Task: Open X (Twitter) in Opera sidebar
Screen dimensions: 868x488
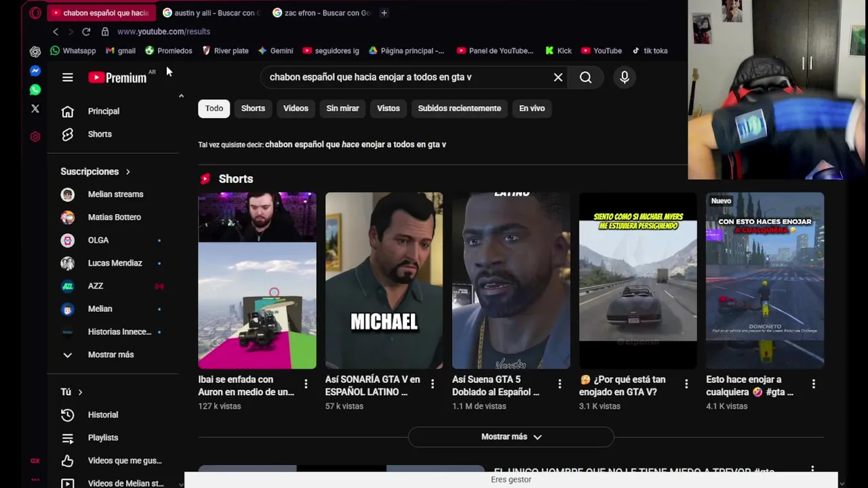Action: click(35, 108)
